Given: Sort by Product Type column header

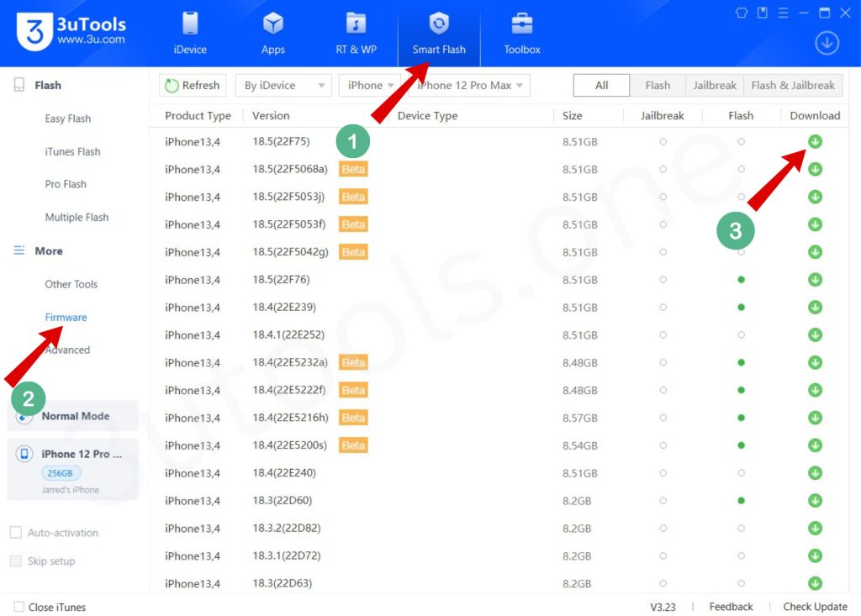Looking at the screenshot, I should pos(198,116).
